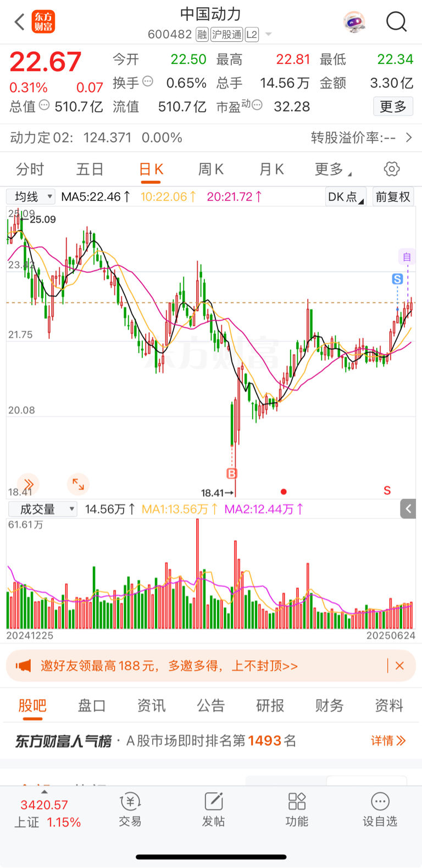Viewport: 422px width, 868px height.
Task: Show 换手 info hint icon
Action: [148, 81]
